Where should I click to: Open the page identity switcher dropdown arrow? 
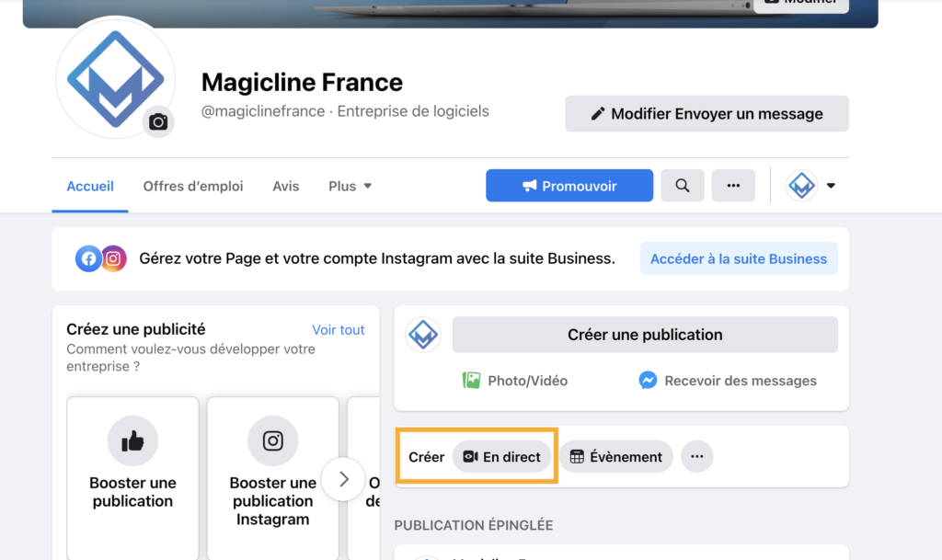pyautogui.click(x=831, y=186)
